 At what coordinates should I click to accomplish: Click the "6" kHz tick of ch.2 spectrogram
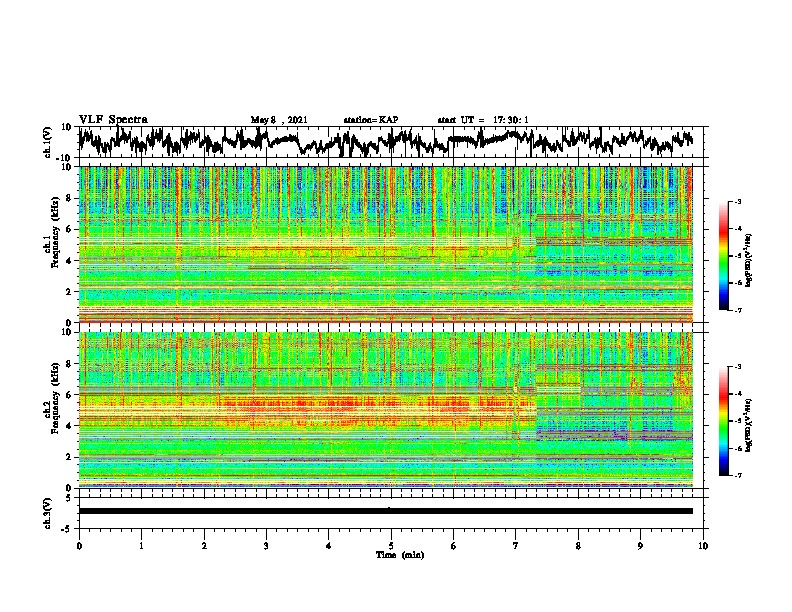pyautogui.click(x=70, y=394)
